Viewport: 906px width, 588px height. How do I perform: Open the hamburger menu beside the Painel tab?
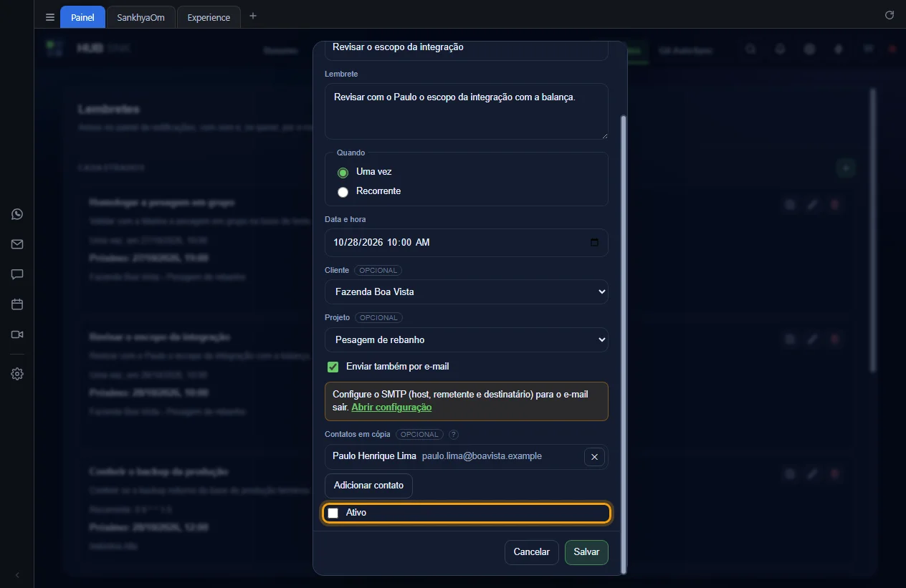[49, 17]
